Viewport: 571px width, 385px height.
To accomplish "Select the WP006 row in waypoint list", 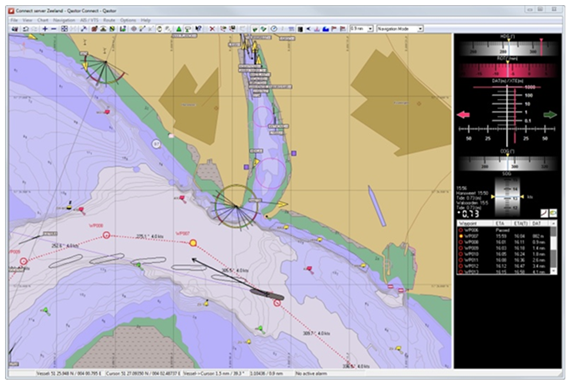I will 504,230.
